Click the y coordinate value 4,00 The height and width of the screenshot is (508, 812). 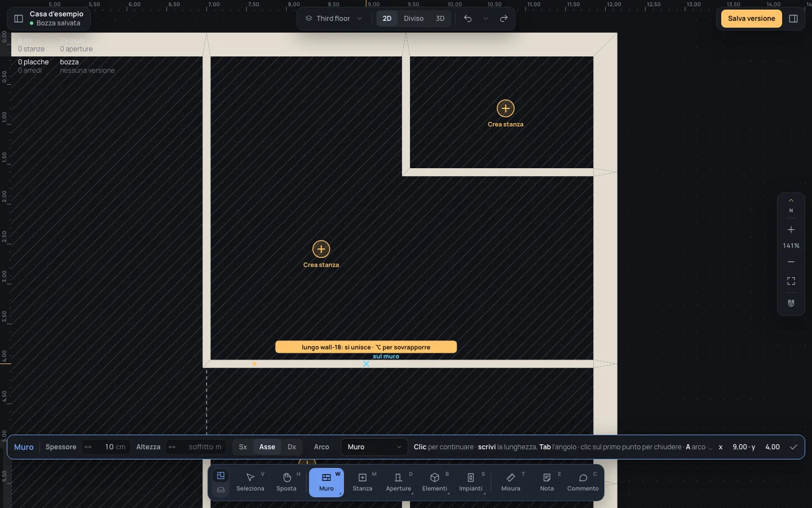pos(773,447)
